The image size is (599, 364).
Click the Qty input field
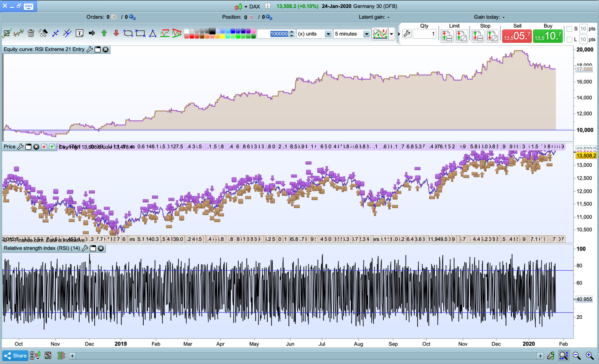click(x=424, y=34)
